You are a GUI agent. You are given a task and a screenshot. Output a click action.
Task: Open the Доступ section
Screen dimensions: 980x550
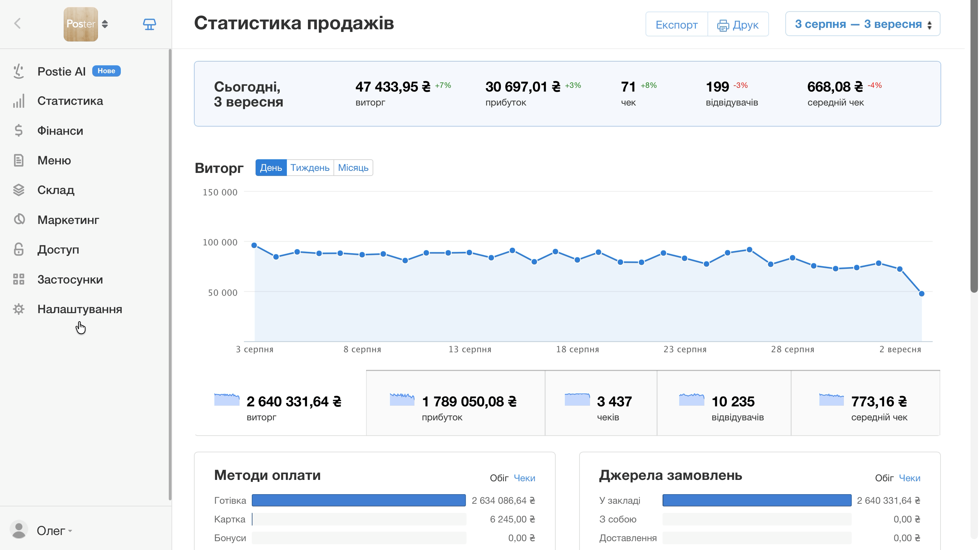[58, 250]
